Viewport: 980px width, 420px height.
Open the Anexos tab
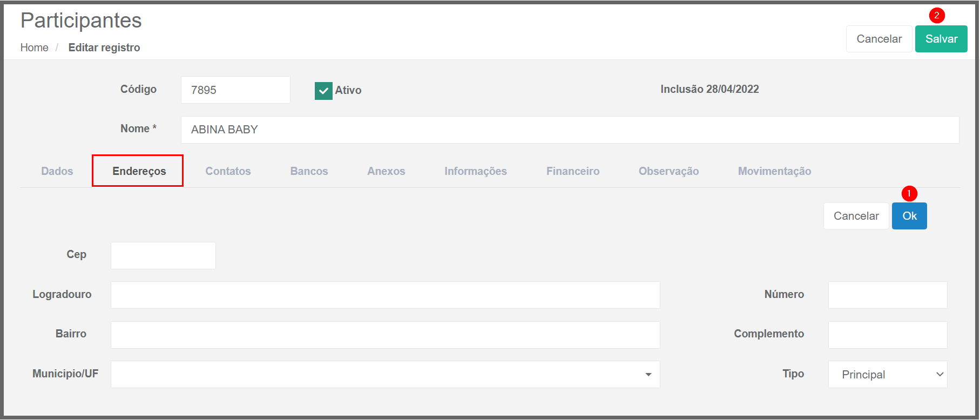[386, 171]
